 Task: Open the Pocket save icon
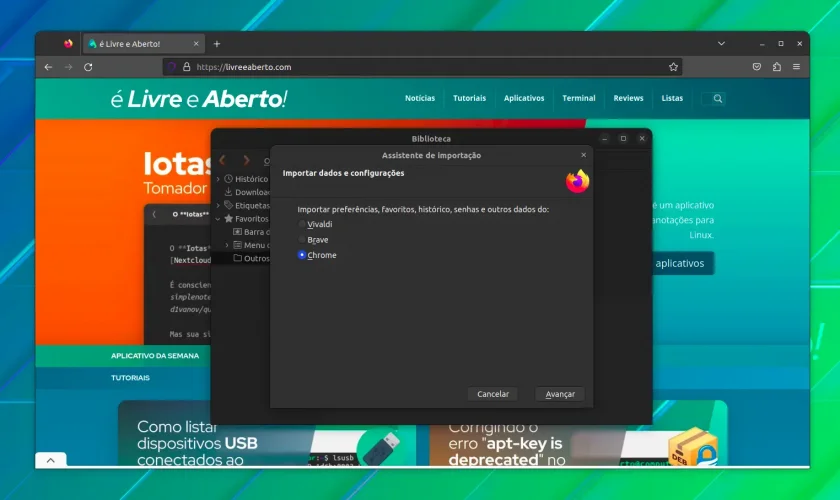click(756, 67)
